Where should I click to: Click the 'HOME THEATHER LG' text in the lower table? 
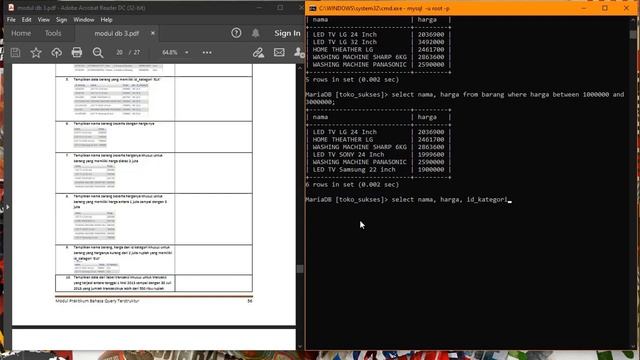pyautogui.click(x=343, y=140)
